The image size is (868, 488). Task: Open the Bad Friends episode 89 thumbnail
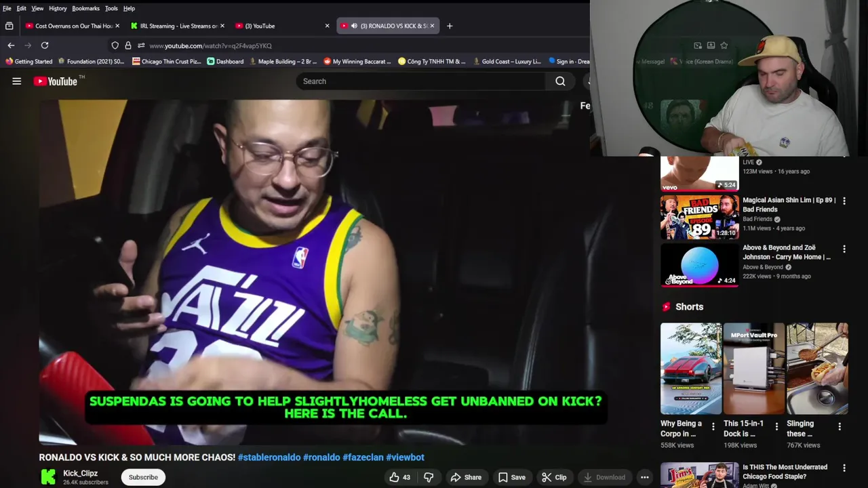pos(699,217)
